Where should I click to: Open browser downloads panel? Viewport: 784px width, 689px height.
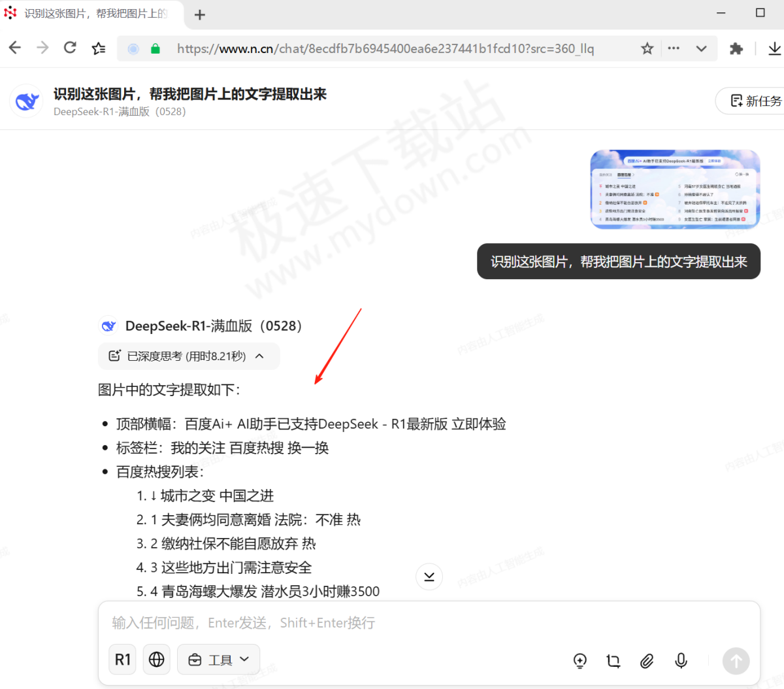point(775,48)
